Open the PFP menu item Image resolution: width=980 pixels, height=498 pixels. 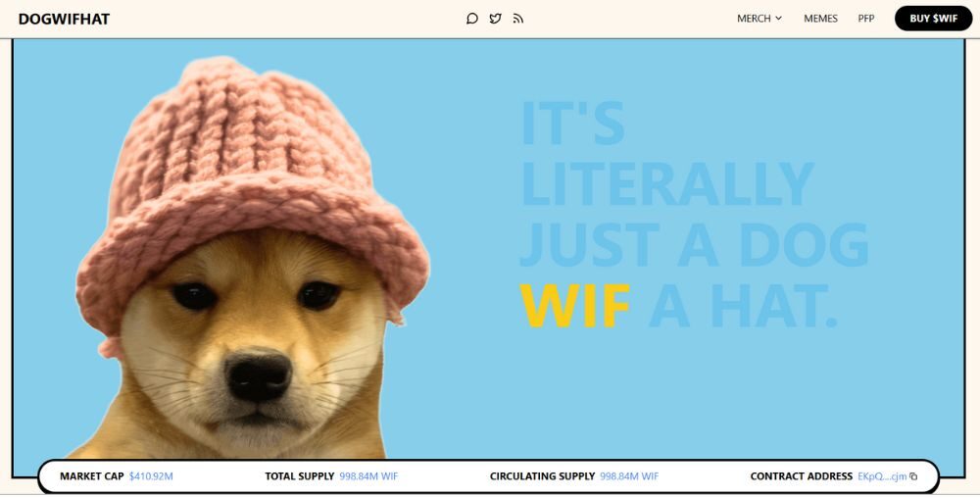point(865,19)
